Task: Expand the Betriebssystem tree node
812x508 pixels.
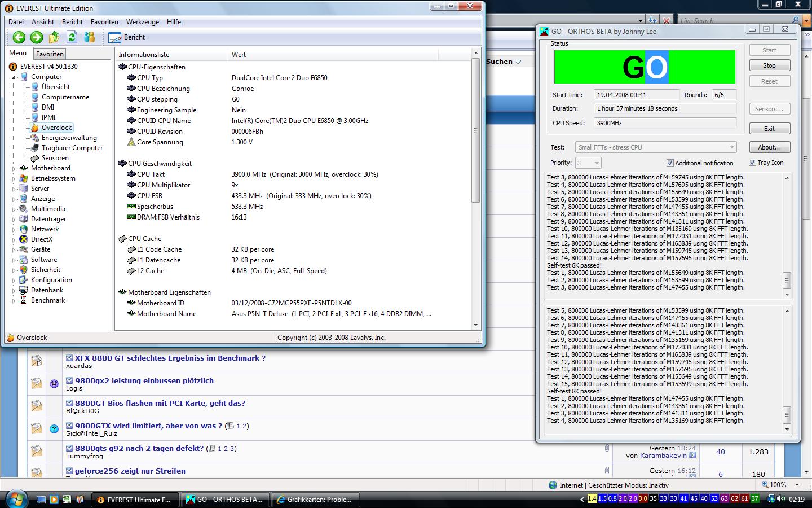Action: [x=14, y=178]
